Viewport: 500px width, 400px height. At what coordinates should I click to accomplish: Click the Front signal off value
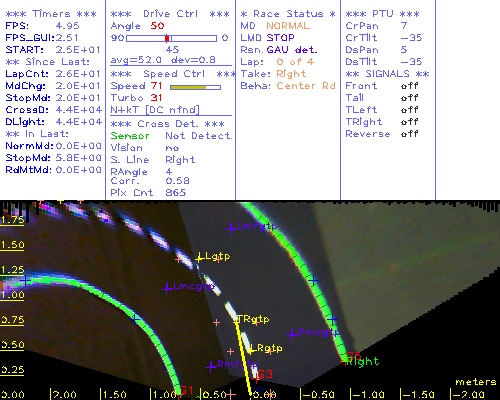[x=409, y=86]
